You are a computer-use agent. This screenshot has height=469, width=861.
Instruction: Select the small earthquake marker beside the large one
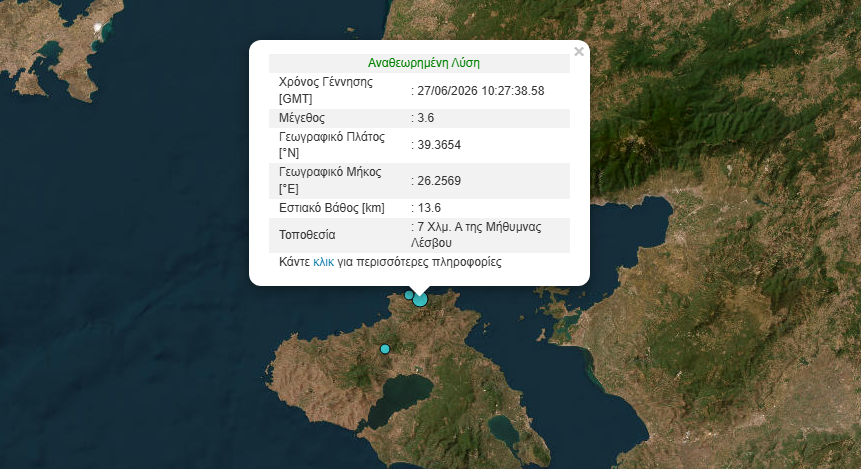pyautogui.click(x=409, y=295)
